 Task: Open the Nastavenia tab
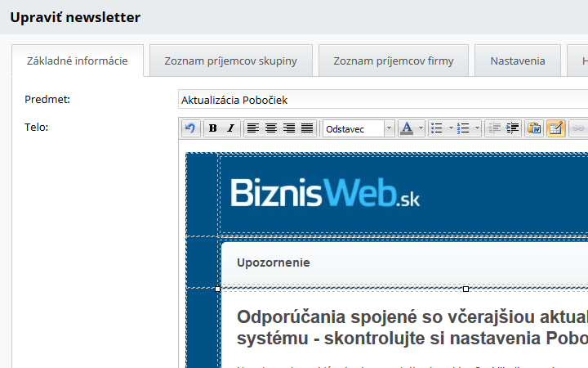click(517, 61)
